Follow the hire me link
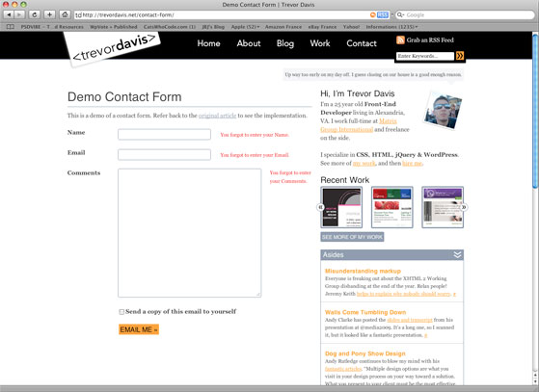Image resolution: width=539 pixels, height=392 pixels. click(412, 164)
